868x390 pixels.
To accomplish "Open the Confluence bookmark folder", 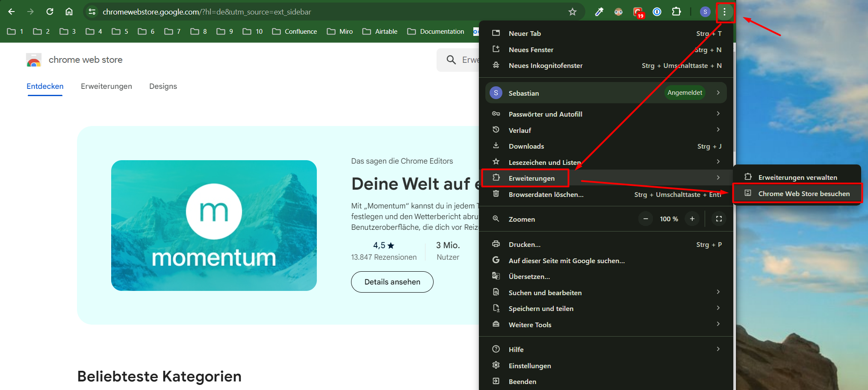I will (x=295, y=32).
